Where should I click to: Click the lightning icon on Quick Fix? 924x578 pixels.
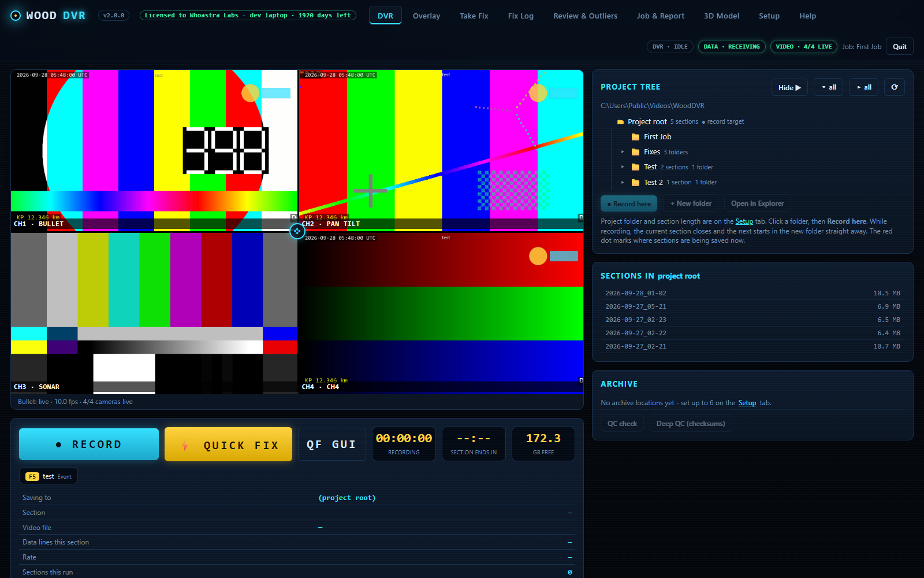[x=185, y=445]
